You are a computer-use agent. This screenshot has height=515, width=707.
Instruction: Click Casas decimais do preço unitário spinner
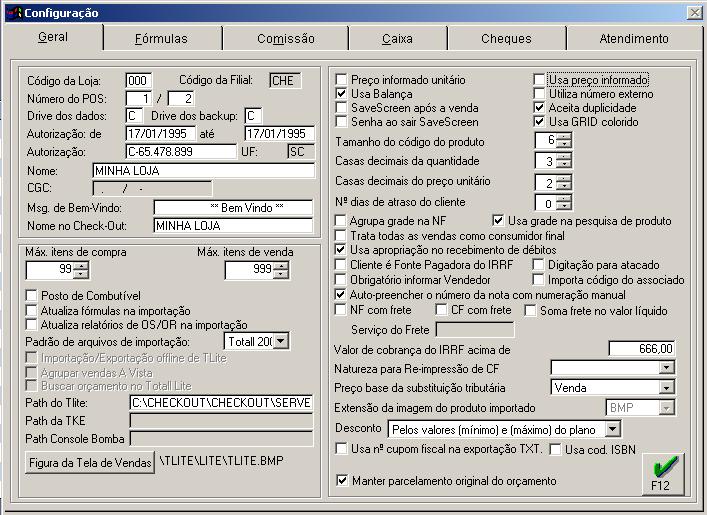click(564, 182)
